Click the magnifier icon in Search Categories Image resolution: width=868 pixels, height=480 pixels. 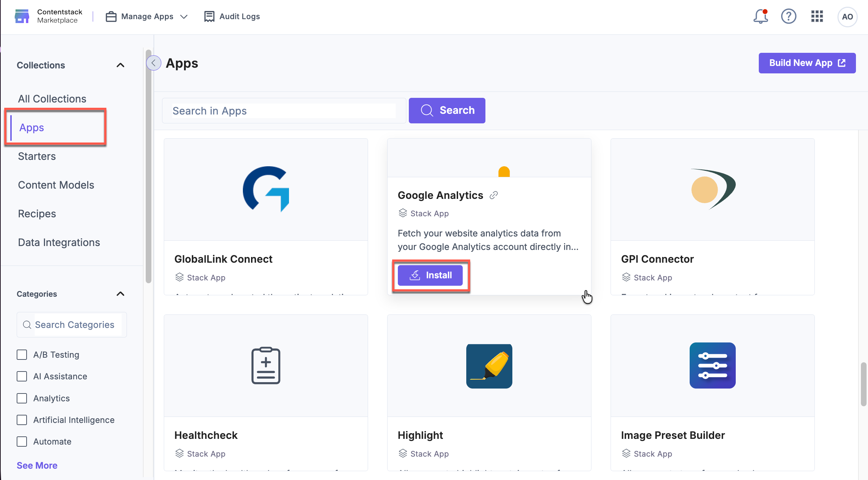(x=27, y=324)
